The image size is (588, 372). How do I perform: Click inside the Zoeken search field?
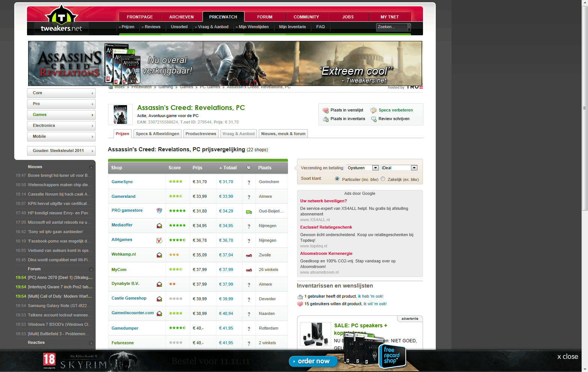[x=391, y=27]
